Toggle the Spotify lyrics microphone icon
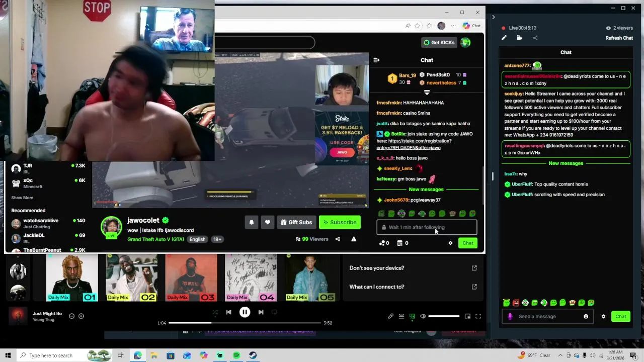The width and height of the screenshot is (644, 362). click(x=390, y=316)
